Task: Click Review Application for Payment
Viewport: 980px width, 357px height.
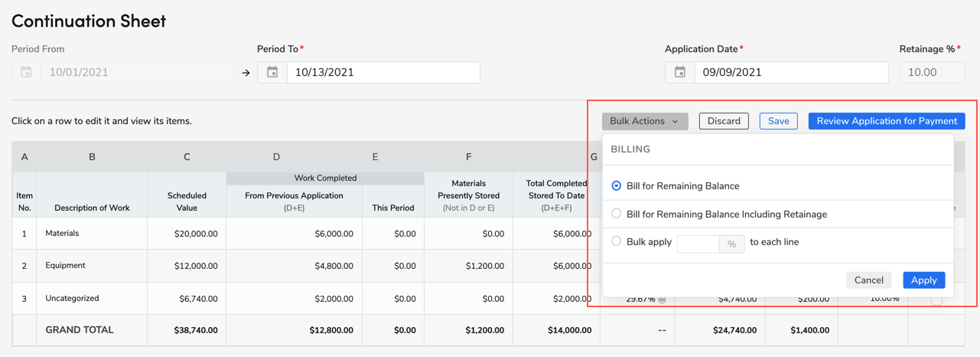Action: [x=886, y=121]
